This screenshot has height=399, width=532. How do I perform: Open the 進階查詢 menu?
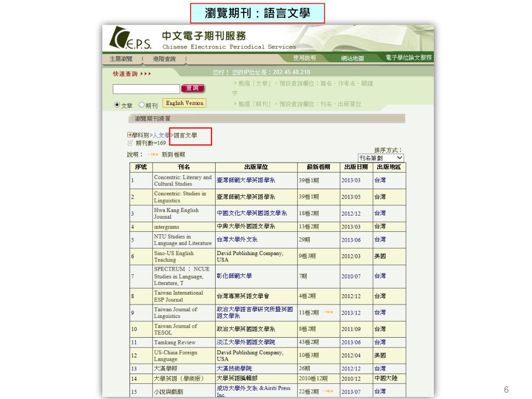coord(164,59)
